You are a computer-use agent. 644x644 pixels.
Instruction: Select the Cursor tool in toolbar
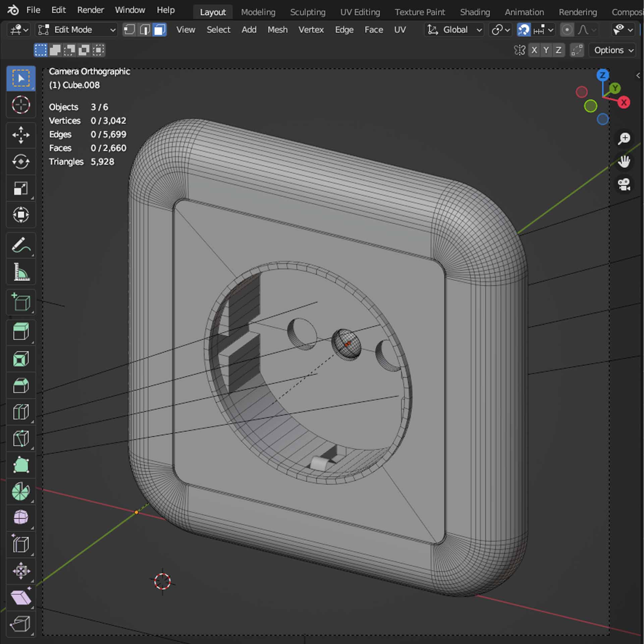click(x=21, y=105)
